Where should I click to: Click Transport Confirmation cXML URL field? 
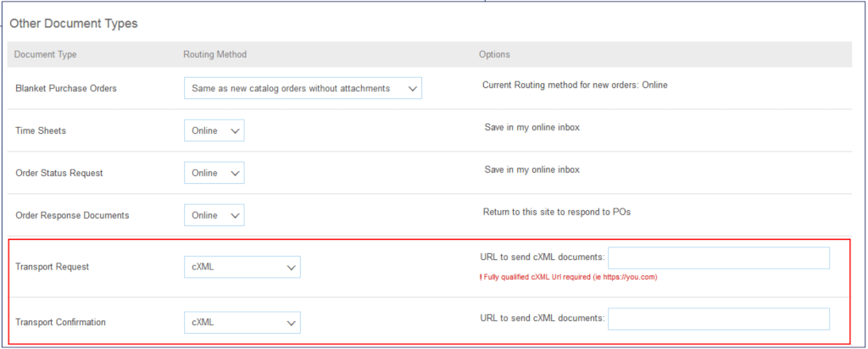tap(719, 319)
